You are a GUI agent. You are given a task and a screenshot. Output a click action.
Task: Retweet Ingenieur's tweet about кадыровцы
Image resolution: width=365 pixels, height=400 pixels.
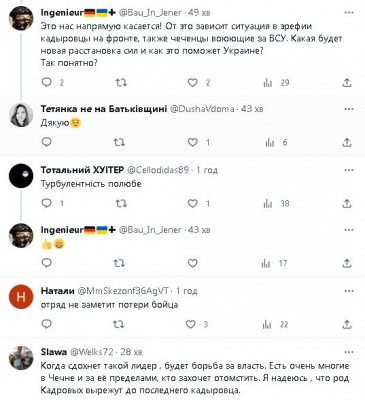coord(121,82)
